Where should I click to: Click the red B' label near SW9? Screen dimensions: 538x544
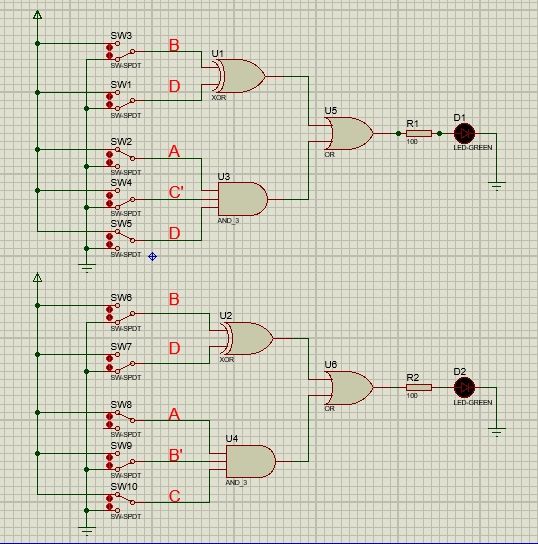pyautogui.click(x=176, y=455)
